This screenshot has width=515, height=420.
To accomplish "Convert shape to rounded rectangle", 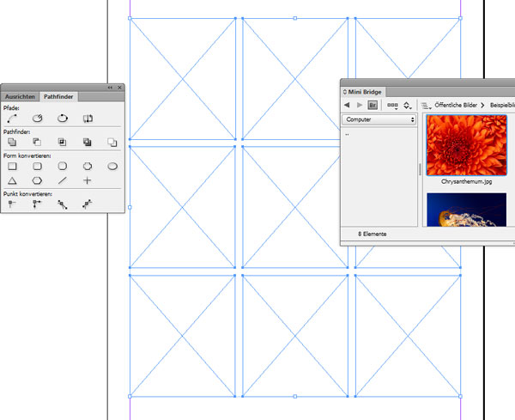I will [x=37, y=166].
